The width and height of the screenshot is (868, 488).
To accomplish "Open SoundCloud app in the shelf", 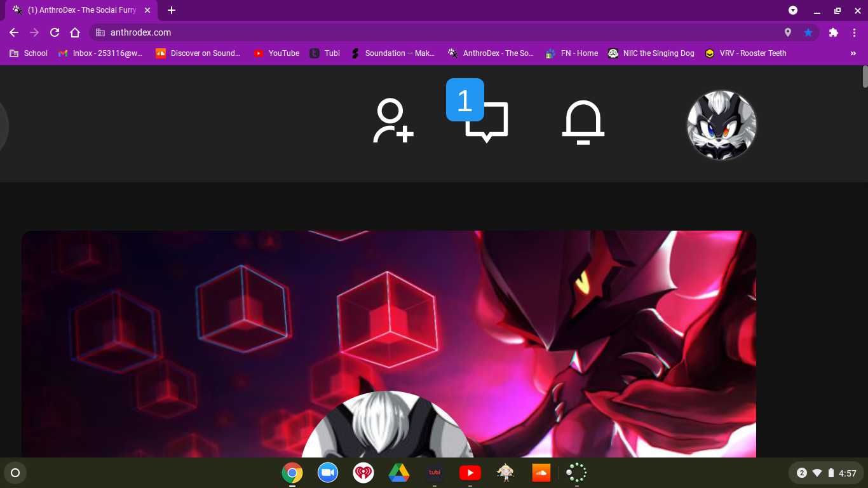I will [541, 473].
